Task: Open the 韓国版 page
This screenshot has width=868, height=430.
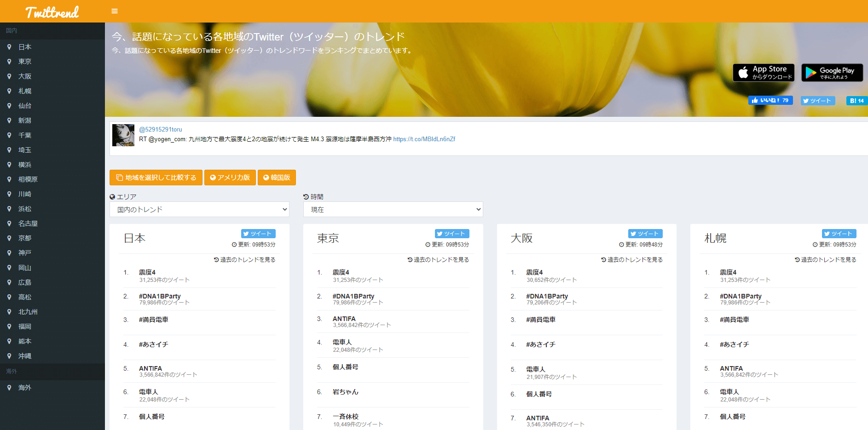Action: [277, 178]
